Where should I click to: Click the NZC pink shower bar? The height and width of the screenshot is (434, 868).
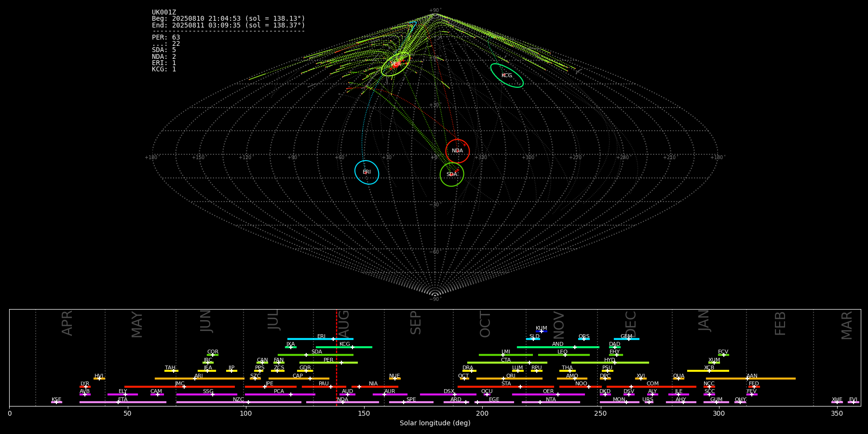(x=239, y=402)
